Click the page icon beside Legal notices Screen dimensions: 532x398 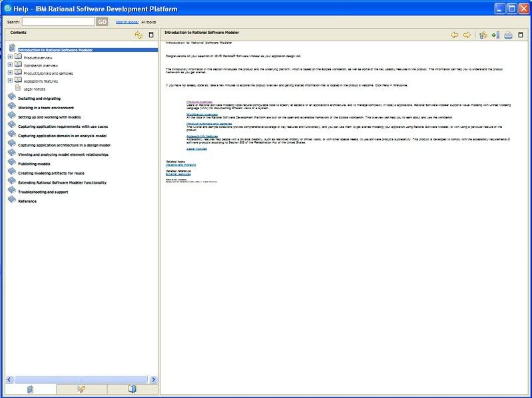pyautogui.click(x=18, y=88)
